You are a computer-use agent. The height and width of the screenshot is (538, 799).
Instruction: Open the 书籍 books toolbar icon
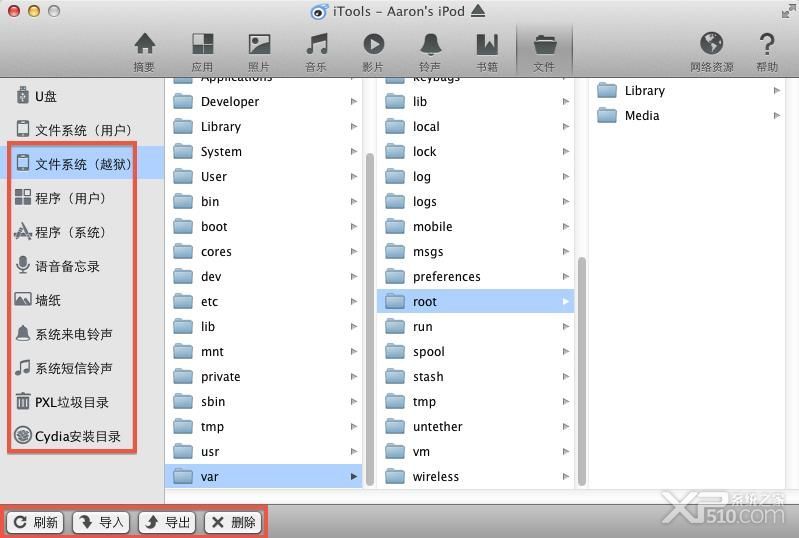pyautogui.click(x=487, y=44)
